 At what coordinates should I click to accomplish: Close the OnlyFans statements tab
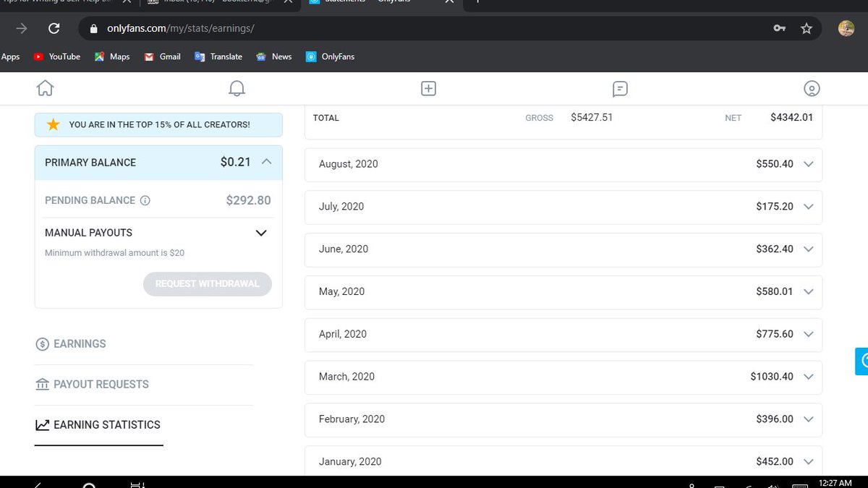pyautogui.click(x=449, y=2)
